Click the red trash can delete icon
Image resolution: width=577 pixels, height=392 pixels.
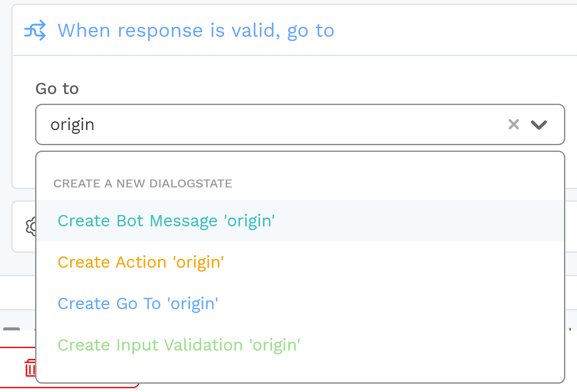tap(30, 368)
